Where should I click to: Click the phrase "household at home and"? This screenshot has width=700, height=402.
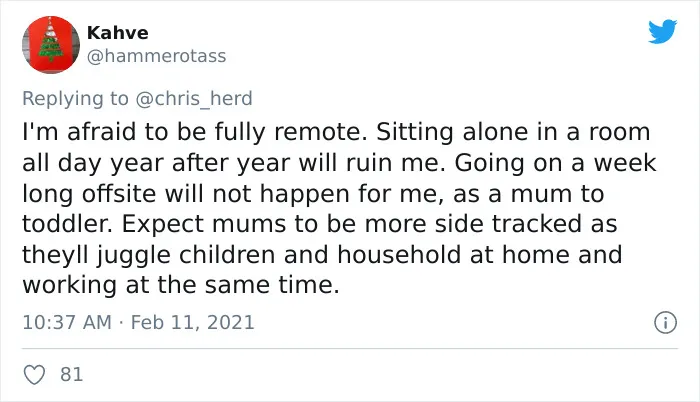click(x=479, y=255)
